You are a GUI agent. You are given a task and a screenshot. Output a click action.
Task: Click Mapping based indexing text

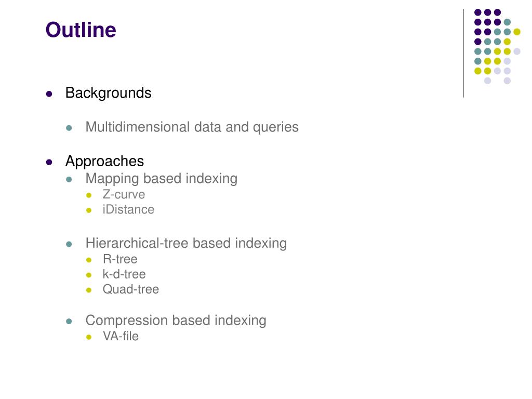[x=162, y=179]
